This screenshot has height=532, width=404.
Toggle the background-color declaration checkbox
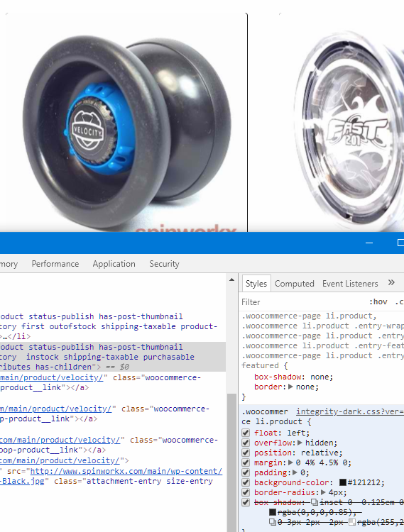246,482
